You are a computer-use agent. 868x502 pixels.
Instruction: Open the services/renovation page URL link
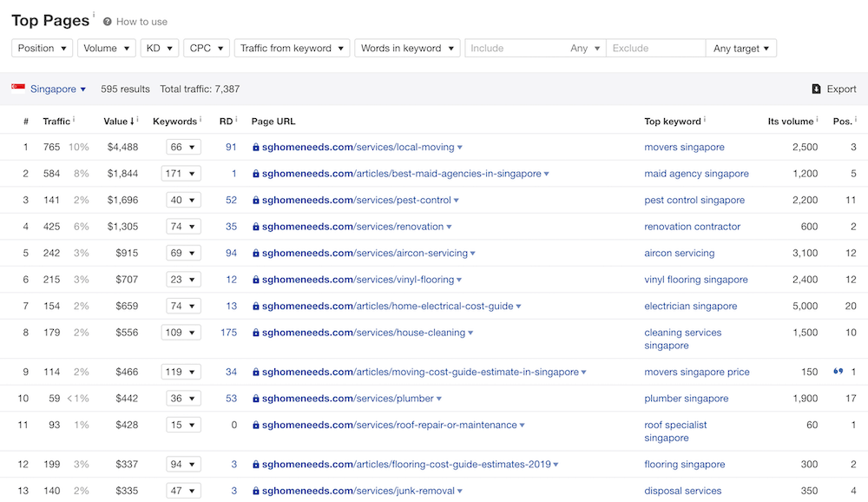[352, 227]
